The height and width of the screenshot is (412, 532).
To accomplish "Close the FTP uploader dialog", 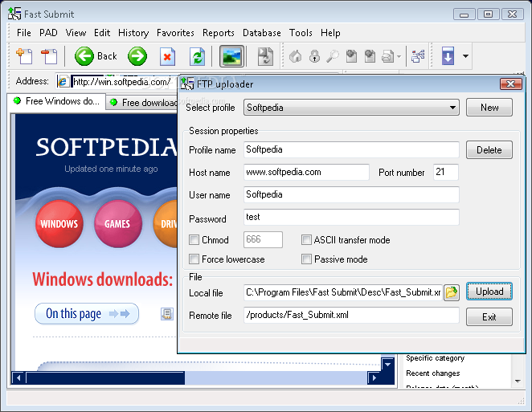I will tap(510, 84).
